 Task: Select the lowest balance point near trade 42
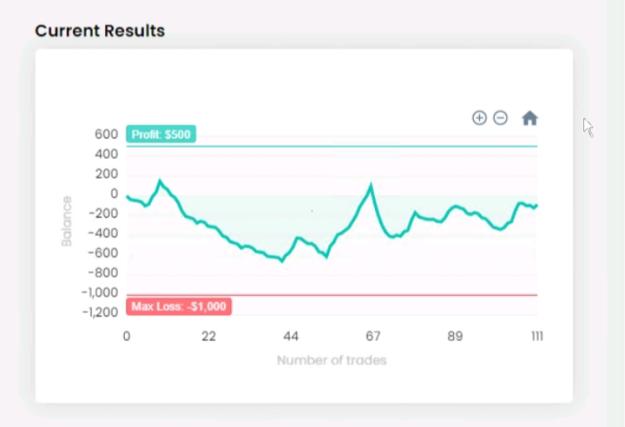[x=282, y=261]
